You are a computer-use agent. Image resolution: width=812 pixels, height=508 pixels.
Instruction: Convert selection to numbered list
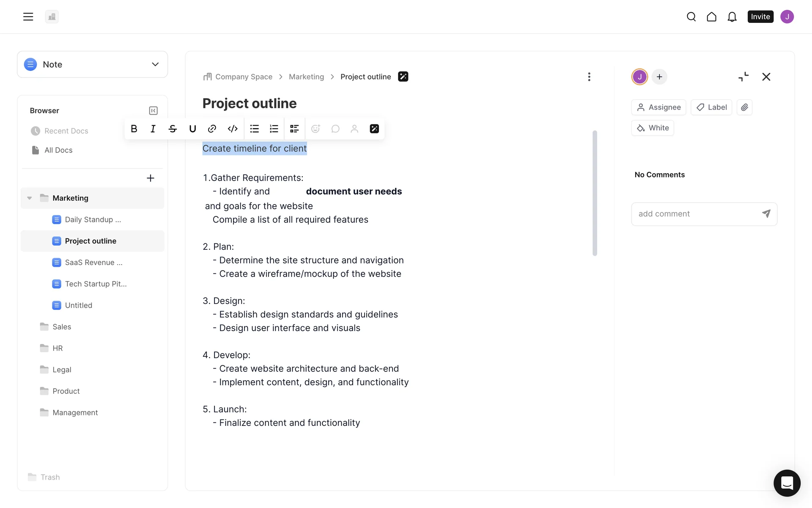274,129
